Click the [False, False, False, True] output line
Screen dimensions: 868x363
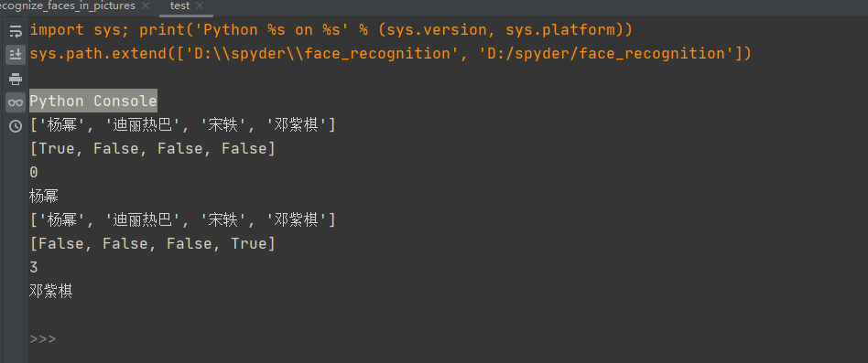coord(152,243)
